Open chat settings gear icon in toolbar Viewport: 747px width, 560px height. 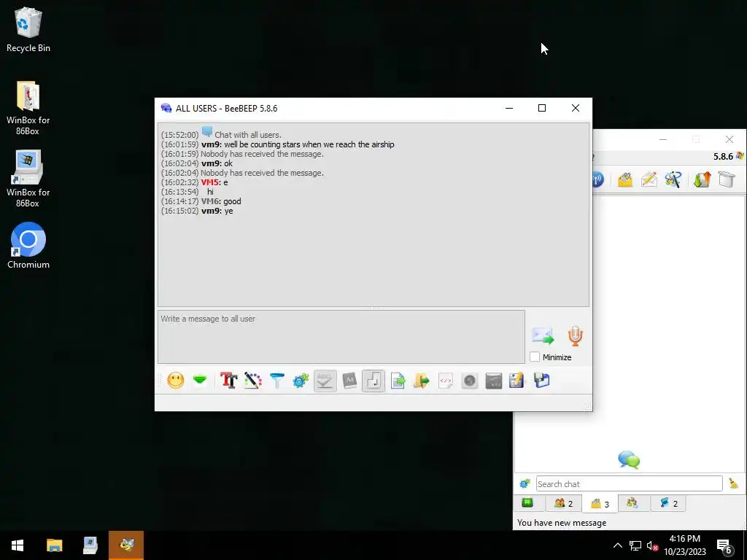301,381
